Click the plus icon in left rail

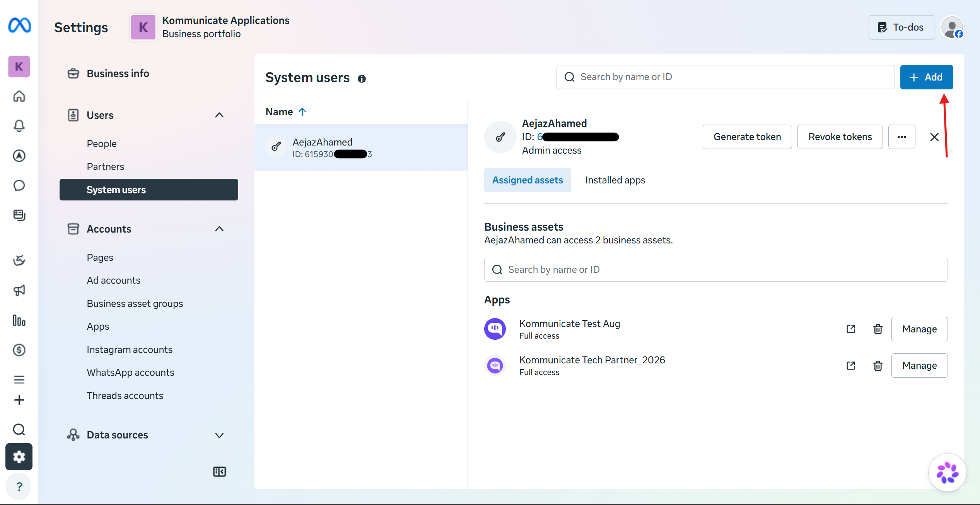pos(19,400)
